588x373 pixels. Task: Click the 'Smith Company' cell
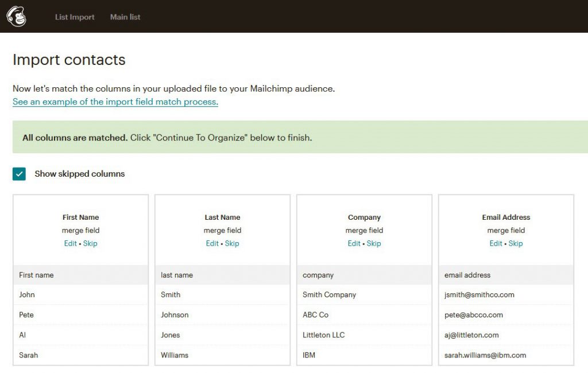coord(364,294)
